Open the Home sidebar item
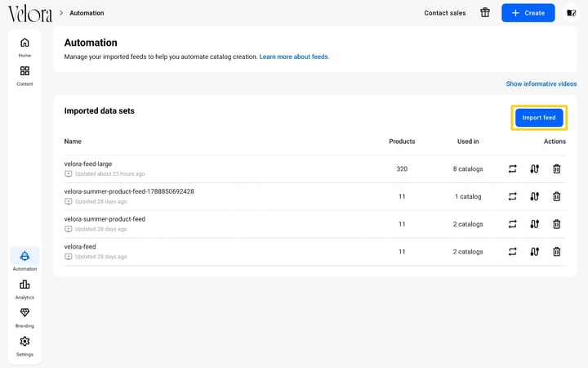588x368 pixels. pyautogui.click(x=24, y=47)
